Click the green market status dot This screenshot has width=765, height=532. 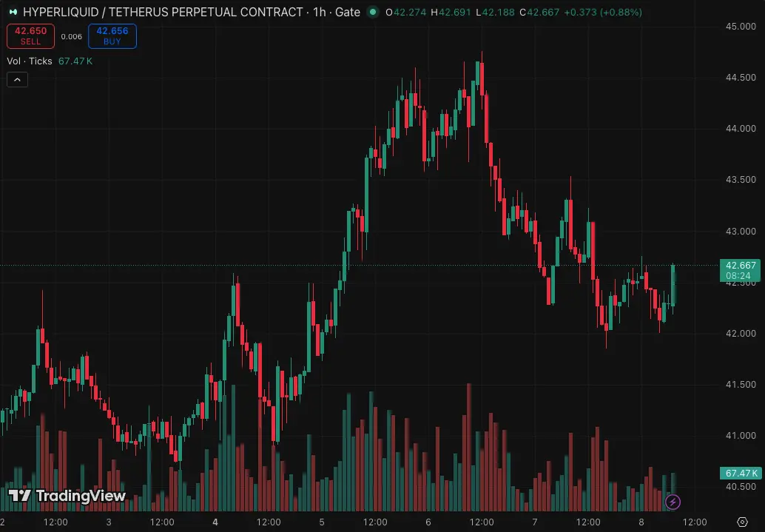click(373, 12)
